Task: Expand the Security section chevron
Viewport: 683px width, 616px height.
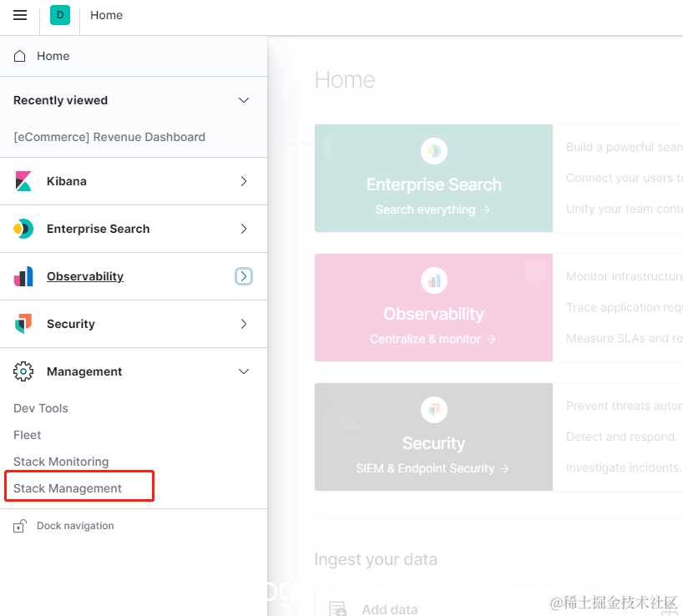Action: point(244,324)
